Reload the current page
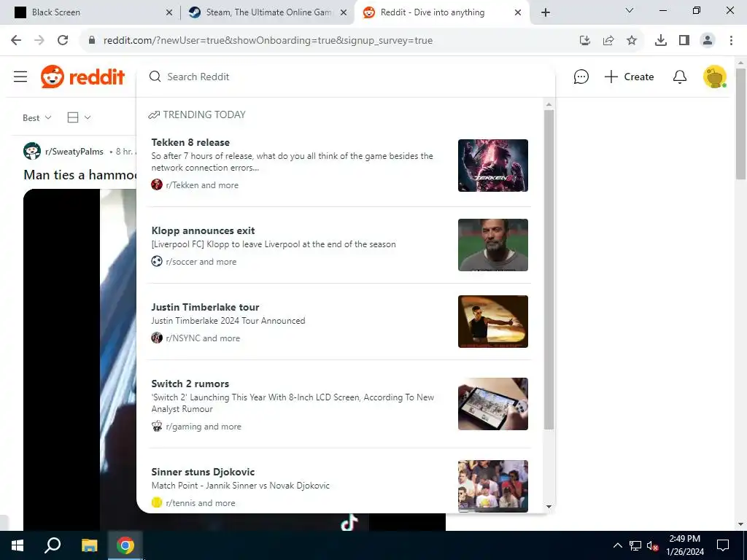Screen dimensions: 747x560 (63, 40)
